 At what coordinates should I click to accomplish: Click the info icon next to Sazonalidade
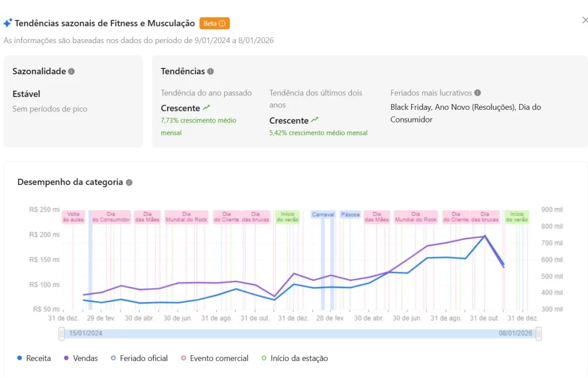coord(71,71)
